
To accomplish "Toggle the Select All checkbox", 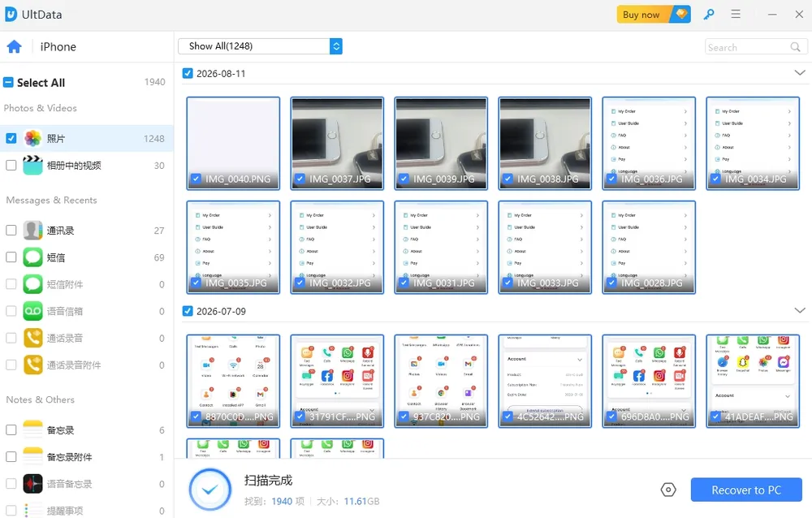I will tap(8, 82).
